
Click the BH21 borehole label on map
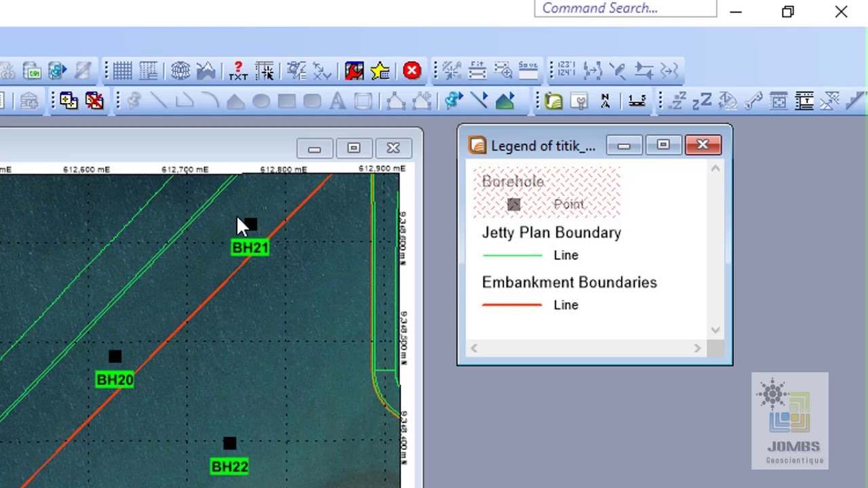pyautogui.click(x=250, y=248)
